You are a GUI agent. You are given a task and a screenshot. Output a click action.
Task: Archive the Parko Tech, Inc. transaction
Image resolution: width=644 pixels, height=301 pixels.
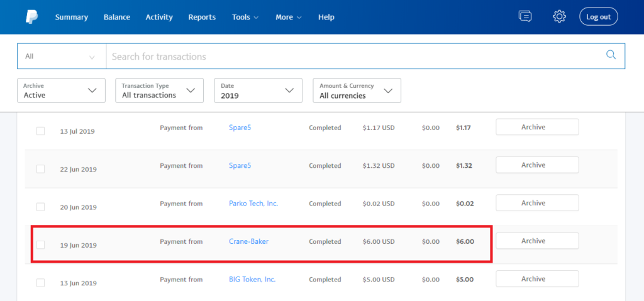pyautogui.click(x=537, y=203)
